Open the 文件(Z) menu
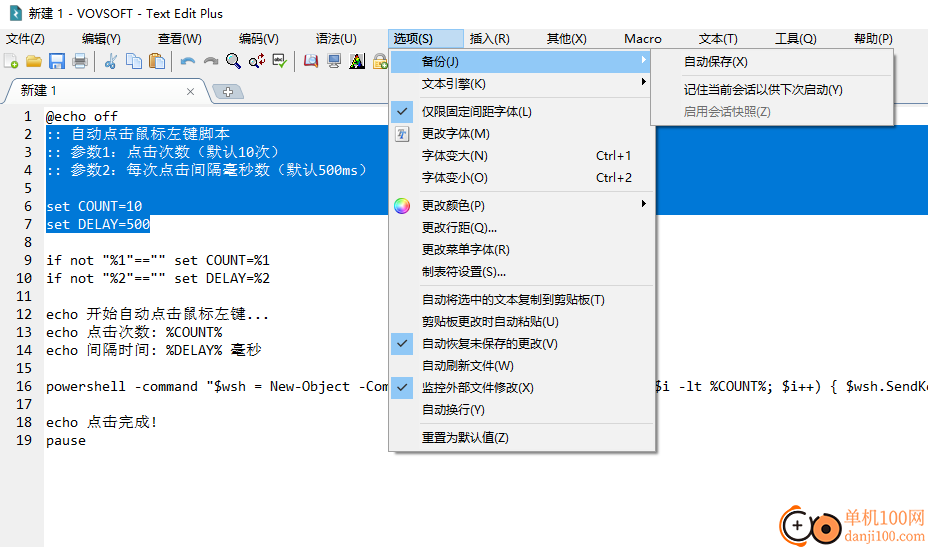 tap(25, 39)
